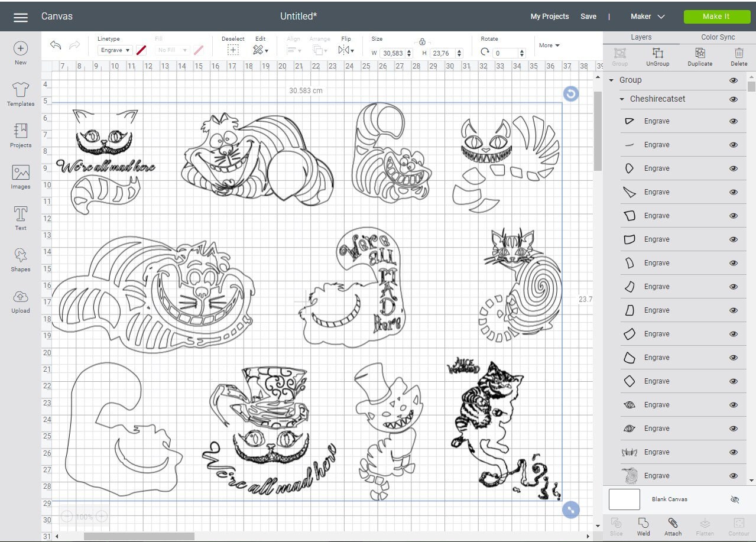Hide the Cheshirecatset layer
756x542 pixels.
pos(734,99)
